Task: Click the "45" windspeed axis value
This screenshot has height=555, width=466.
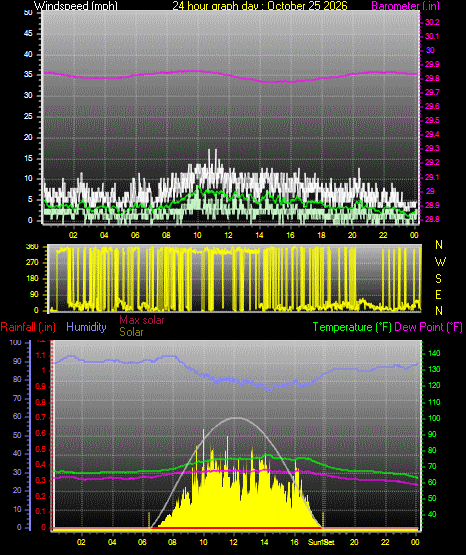Action: (28, 34)
